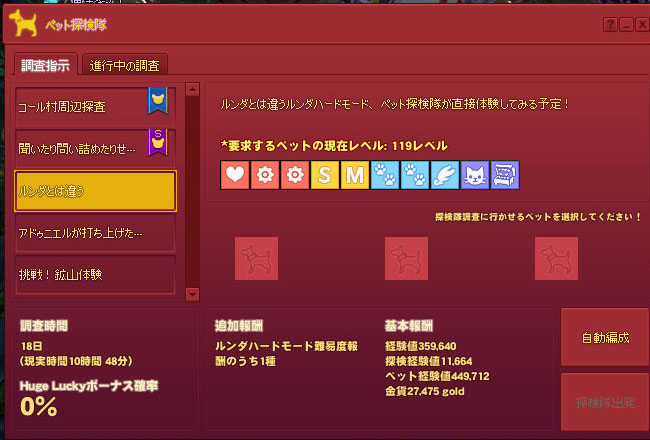Click the second red gear trait icon
The height and width of the screenshot is (440, 650).
click(x=295, y=175)
